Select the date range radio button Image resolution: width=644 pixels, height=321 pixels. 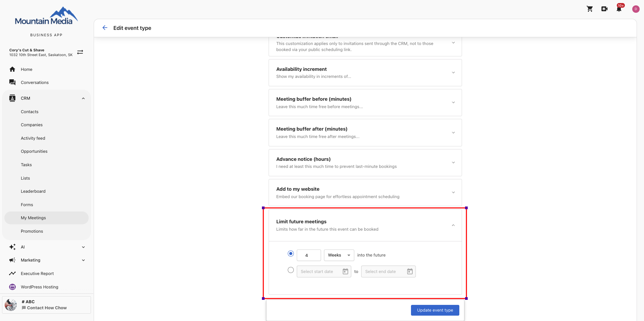click(x=291, y=270)
